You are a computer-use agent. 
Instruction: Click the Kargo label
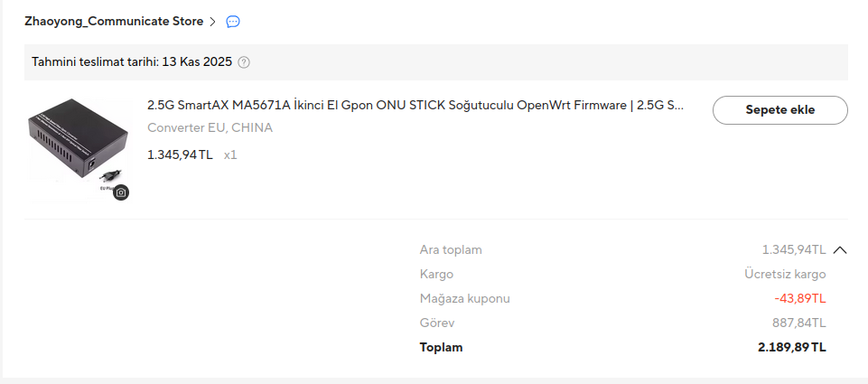click(x=436, y=275)
